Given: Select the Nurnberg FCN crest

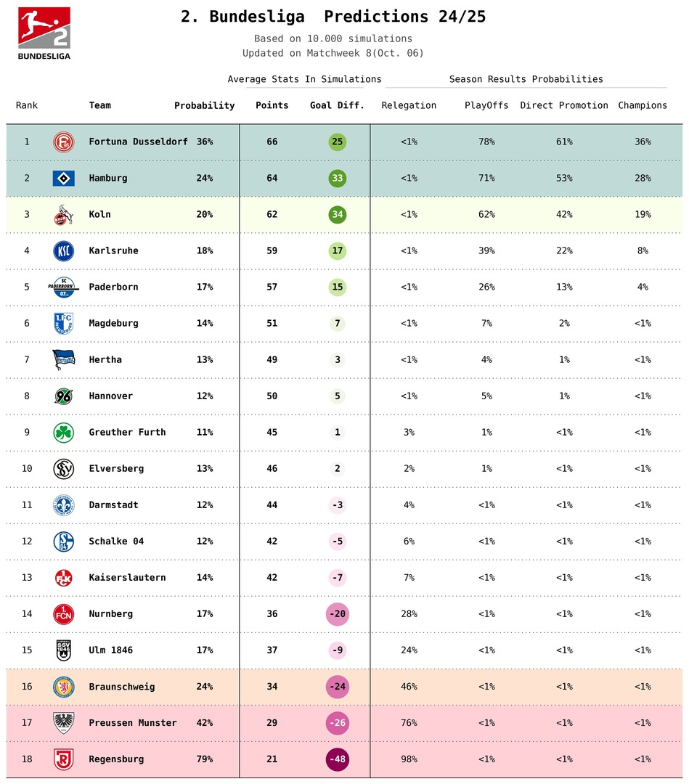Looking at the screenshot, I should 63,613.
